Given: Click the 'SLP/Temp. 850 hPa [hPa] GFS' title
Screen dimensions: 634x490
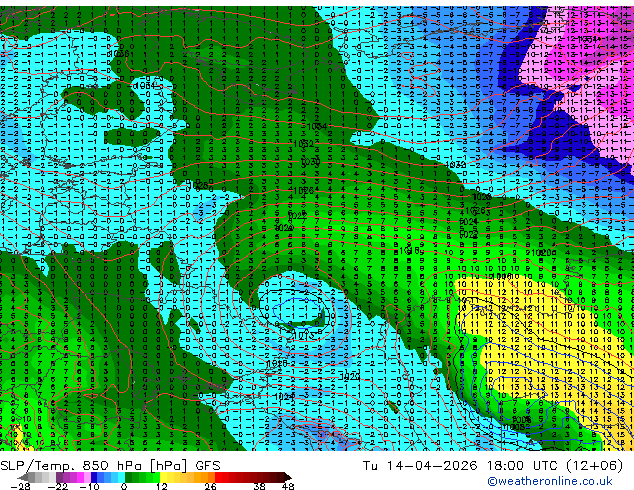Looking at the screenshot, I should tap(110, 466).
